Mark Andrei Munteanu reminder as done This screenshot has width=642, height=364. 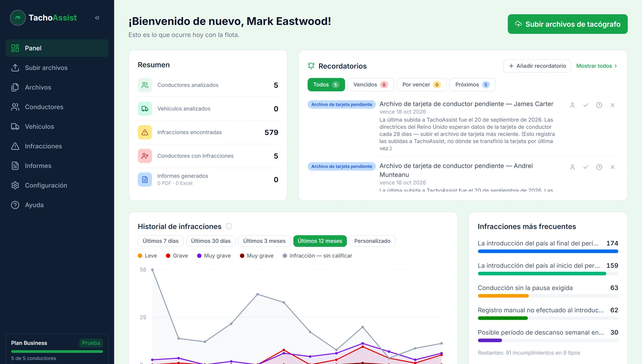click(x=586, y=167)
